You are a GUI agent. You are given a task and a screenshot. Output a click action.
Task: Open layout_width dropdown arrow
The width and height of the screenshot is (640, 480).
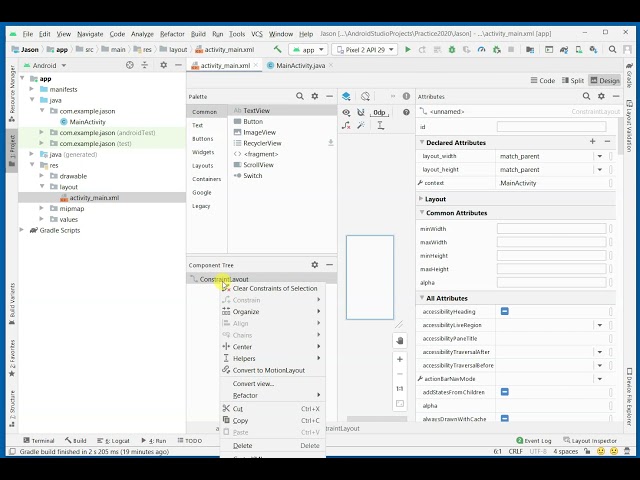(x=600, y=156)
